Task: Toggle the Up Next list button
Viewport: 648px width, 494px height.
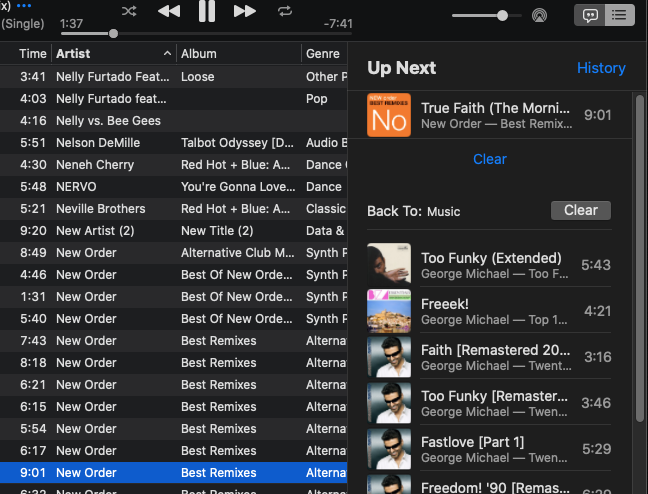Action: coord(619,16)
